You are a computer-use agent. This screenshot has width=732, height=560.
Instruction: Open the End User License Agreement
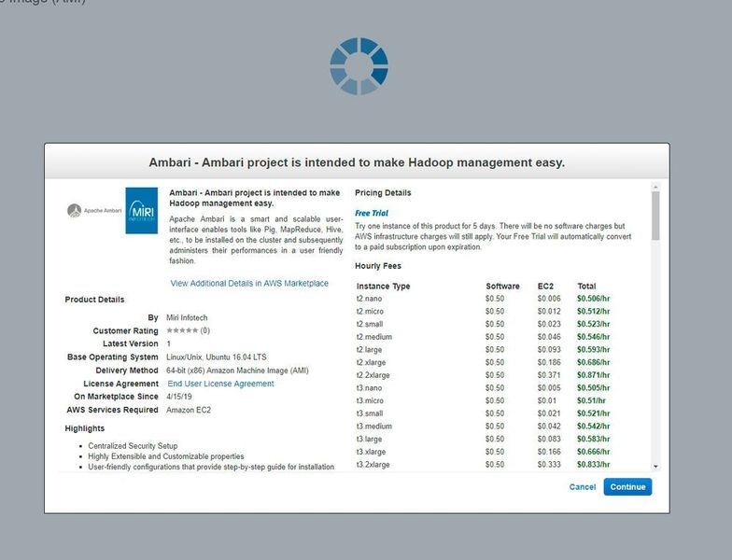[x=220, y=384]
